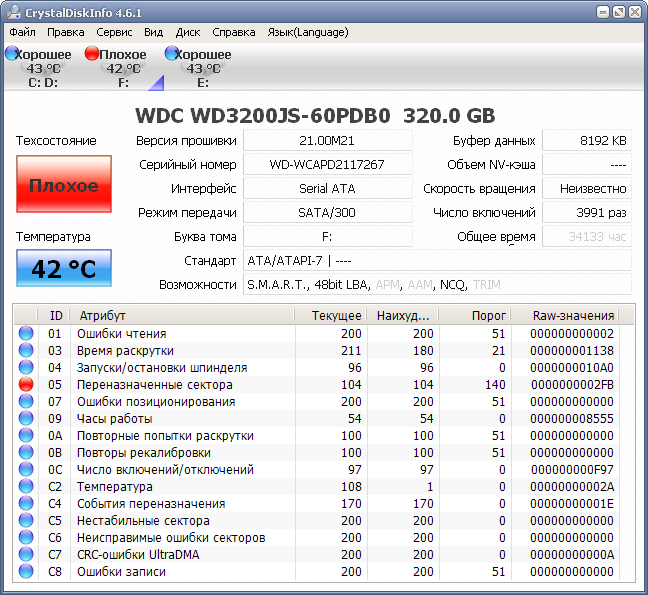Screen dimensions: 648x595
Task: Click the red status orb for disk F:
Action: (92, 53)
